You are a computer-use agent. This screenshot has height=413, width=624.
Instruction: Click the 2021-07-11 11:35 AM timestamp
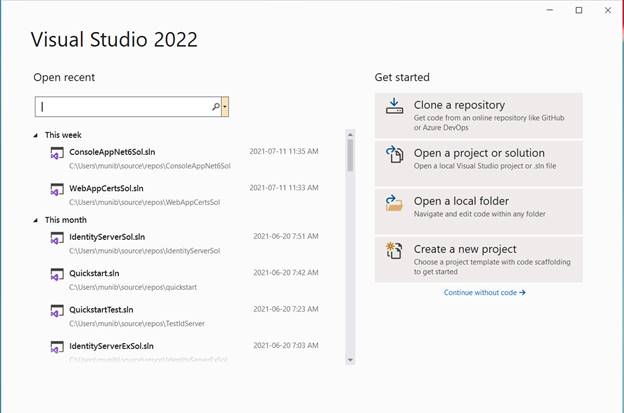[x=284, y=151]
